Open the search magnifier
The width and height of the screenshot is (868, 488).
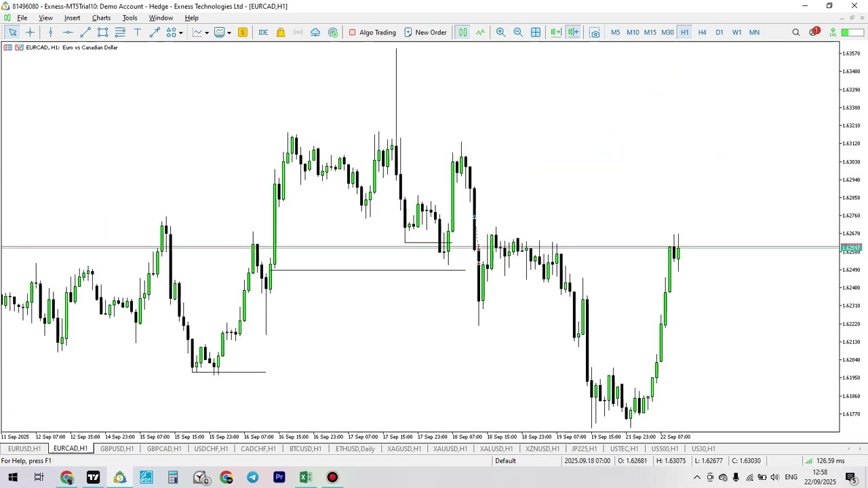point(796,33)
